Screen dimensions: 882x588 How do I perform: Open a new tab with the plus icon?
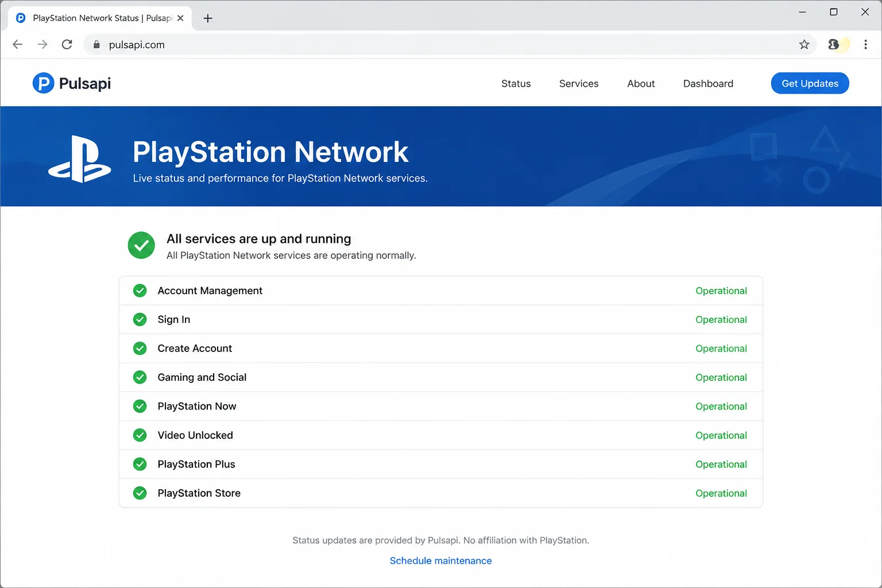(208, 18)
